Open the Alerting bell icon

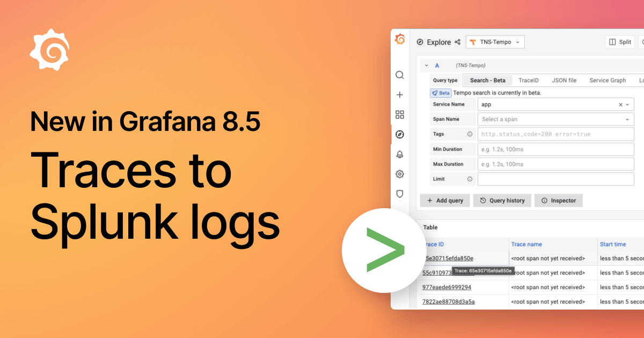(x=399, y=154)
